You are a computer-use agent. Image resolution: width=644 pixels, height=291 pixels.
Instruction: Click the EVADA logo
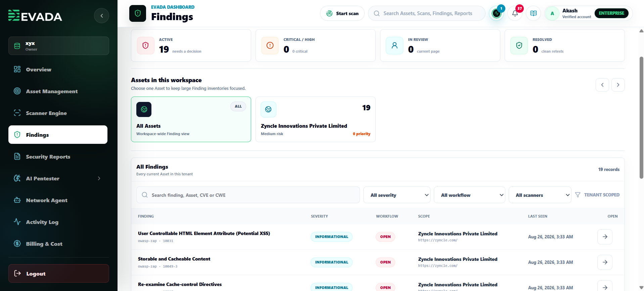point(35,16)
